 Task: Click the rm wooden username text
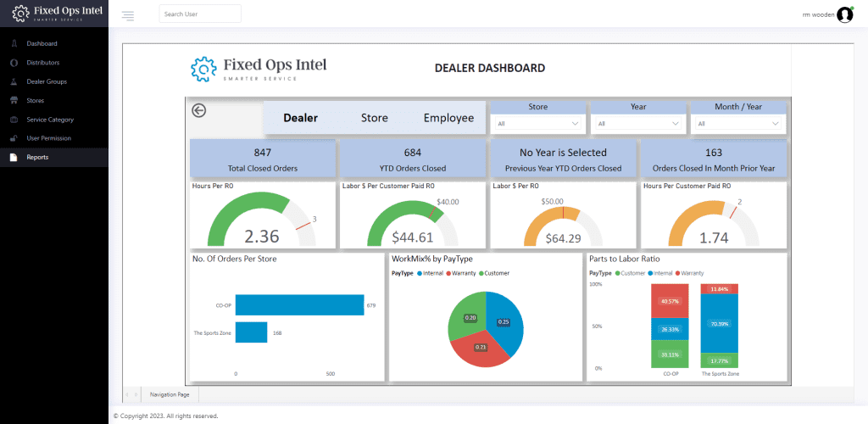[x=818, y=14]
